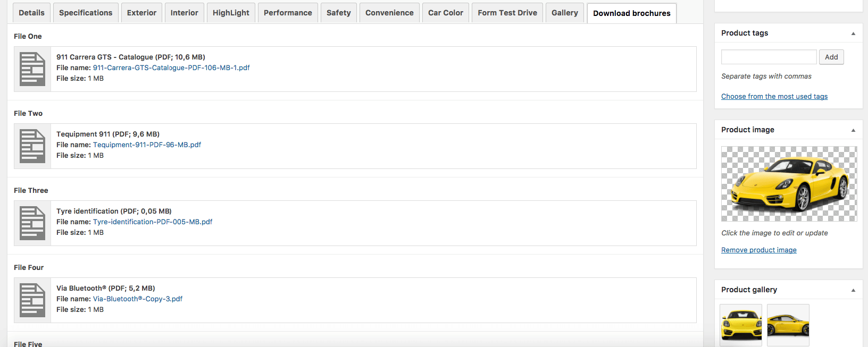This screenshot has width=868, height=347.
Task: Click the File Three document icon
Action: point(32,223)
